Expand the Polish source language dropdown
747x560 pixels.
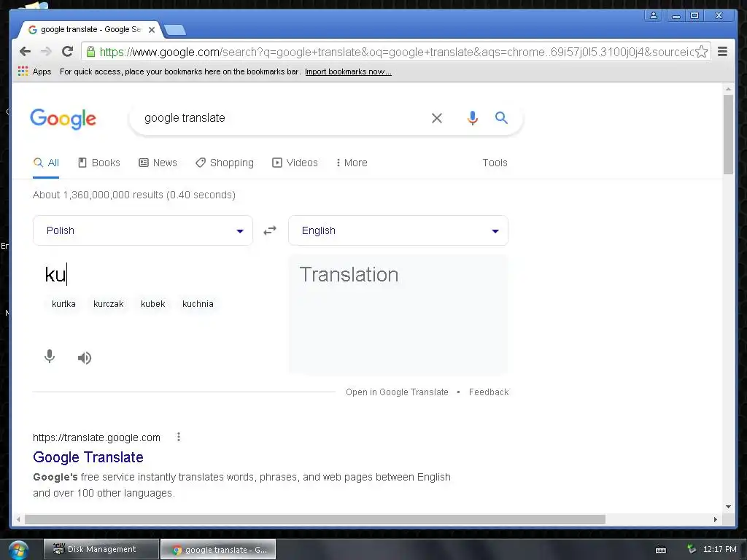click(142, 230)
